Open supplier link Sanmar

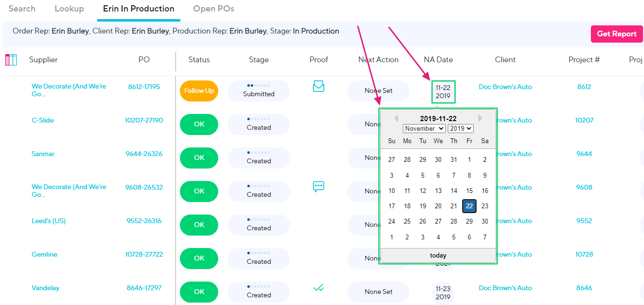(x=43, y=154)
